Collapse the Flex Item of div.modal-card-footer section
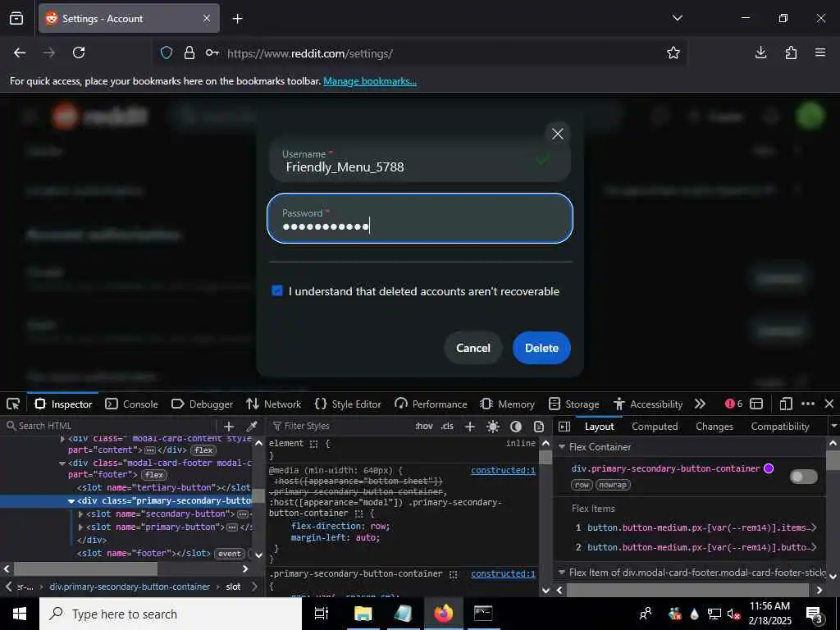Image resolution: width=840 pixels, height=630 pixels. click(561, 572)
